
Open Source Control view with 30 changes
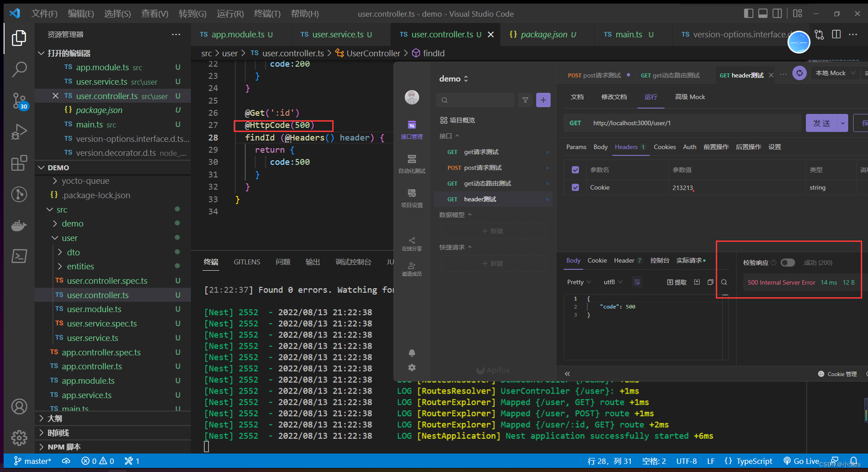[19, 101]
